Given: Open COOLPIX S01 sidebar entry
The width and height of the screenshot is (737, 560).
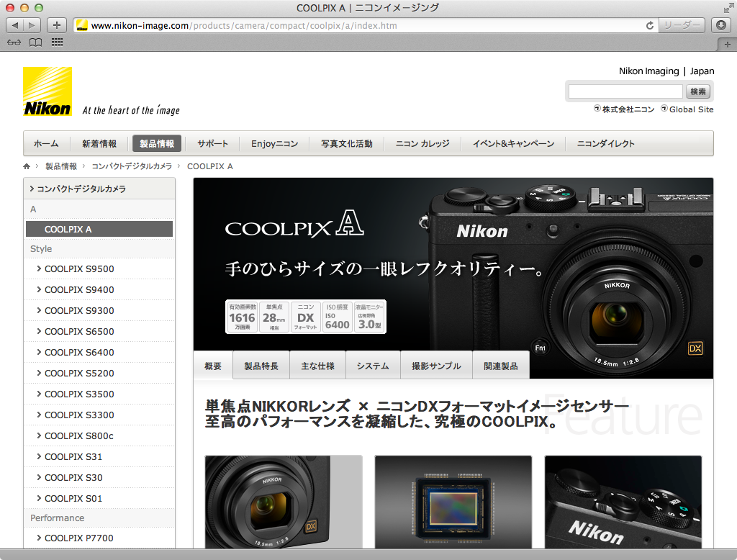Looking at the screenshot, I should tap(99, 498).
